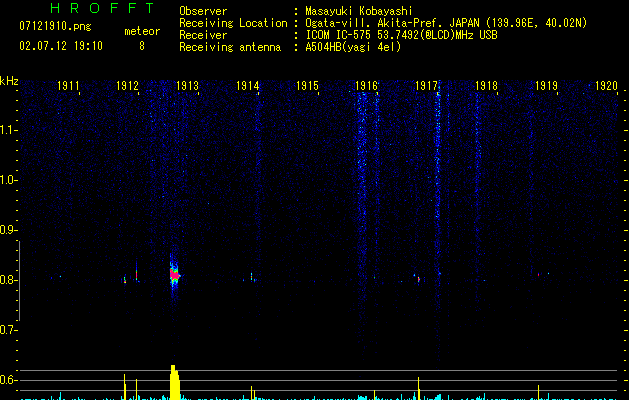Click the meteor count value 8

pos(142,46)
